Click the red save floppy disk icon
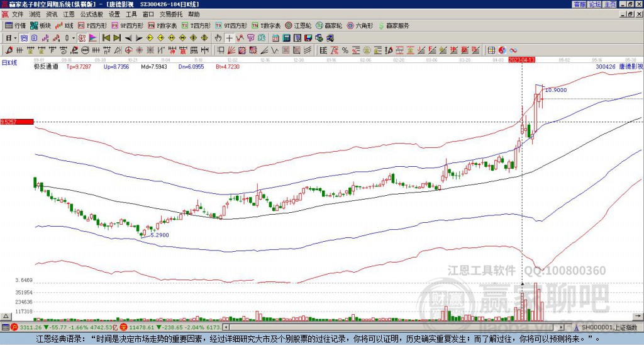644x345 pixels. 308,38
